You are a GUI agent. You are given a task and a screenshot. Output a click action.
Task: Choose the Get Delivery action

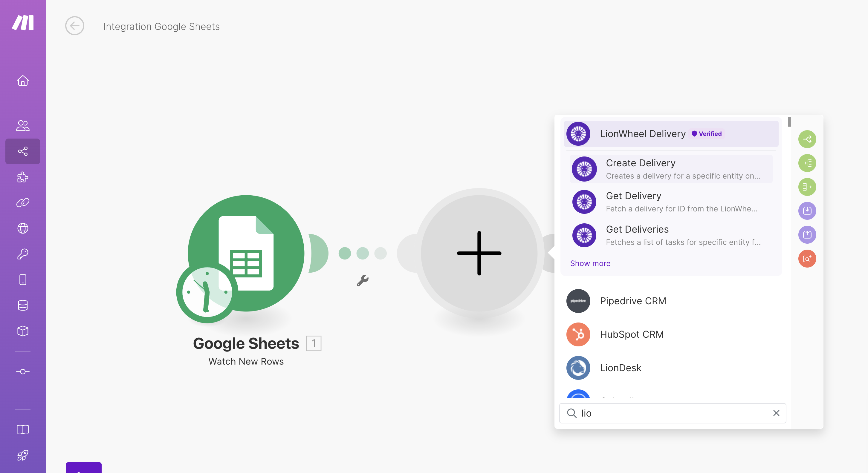(x=671, y=202)
